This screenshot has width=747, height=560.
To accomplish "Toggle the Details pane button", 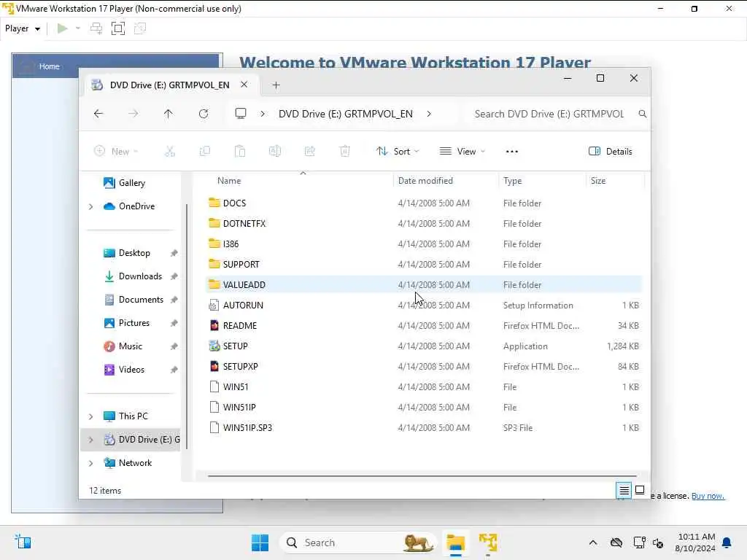I will pyautogui.click(x=611, y=152).
